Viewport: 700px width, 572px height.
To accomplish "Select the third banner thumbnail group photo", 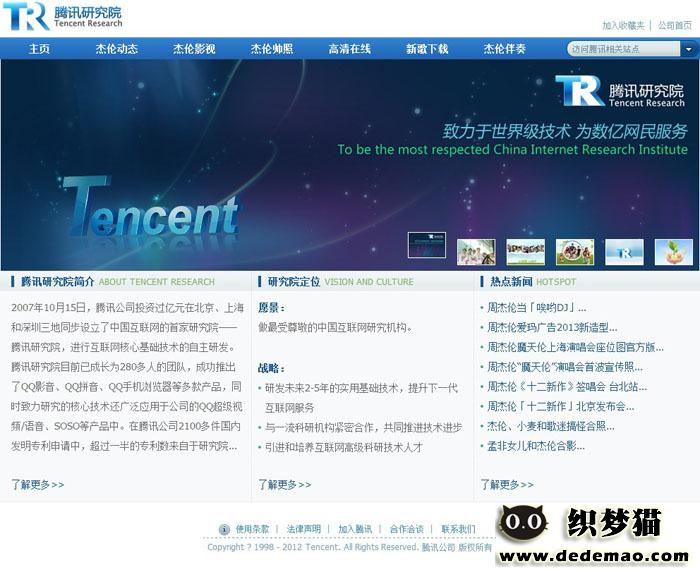I will (525, 252).
